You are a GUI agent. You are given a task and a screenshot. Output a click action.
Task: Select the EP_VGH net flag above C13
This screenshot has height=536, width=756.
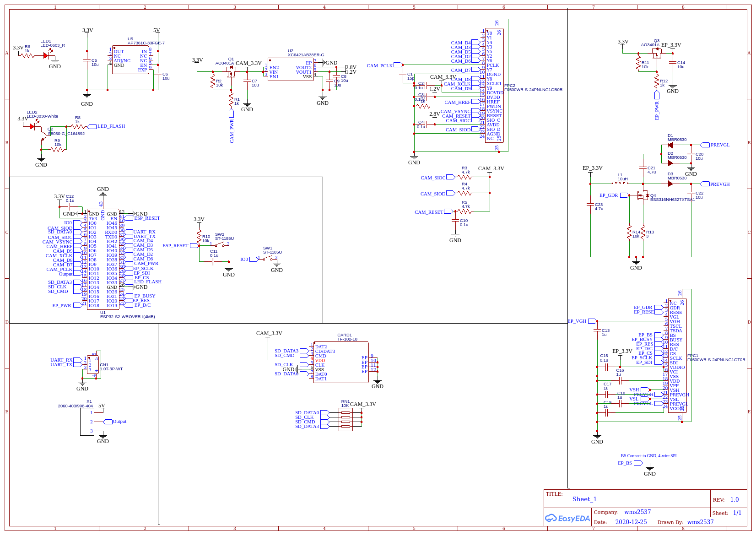click(582, 321)
